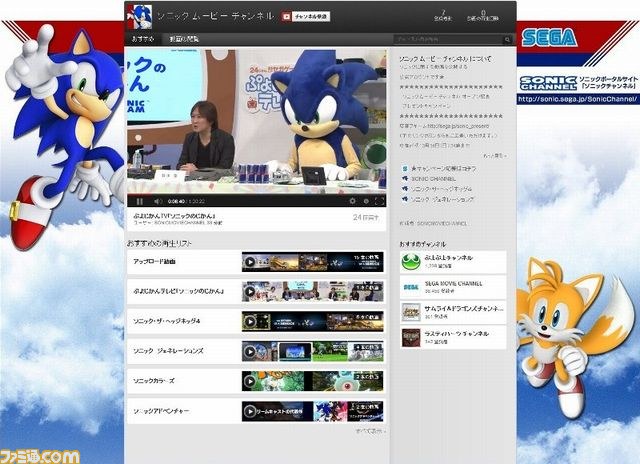Open the SONIC CHANNEL sidebar link

(433, 179)
